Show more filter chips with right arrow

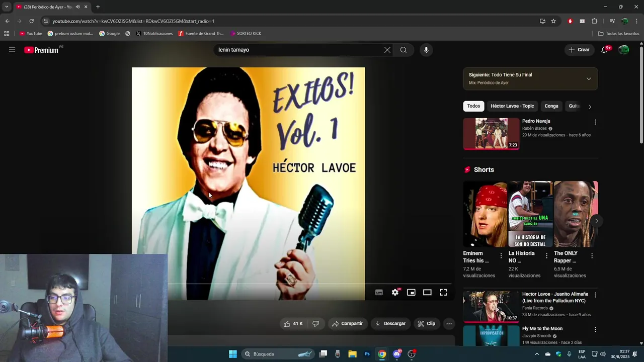point(590,107)
